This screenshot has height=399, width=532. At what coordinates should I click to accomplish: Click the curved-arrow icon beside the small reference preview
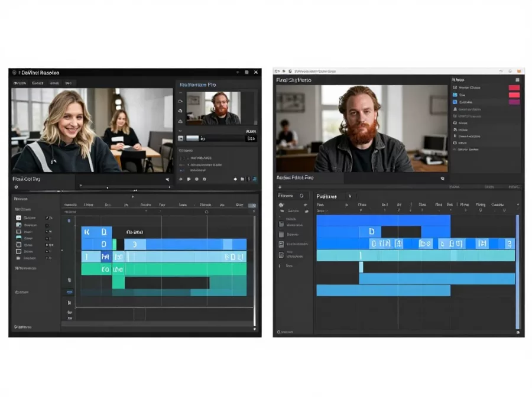180,102
